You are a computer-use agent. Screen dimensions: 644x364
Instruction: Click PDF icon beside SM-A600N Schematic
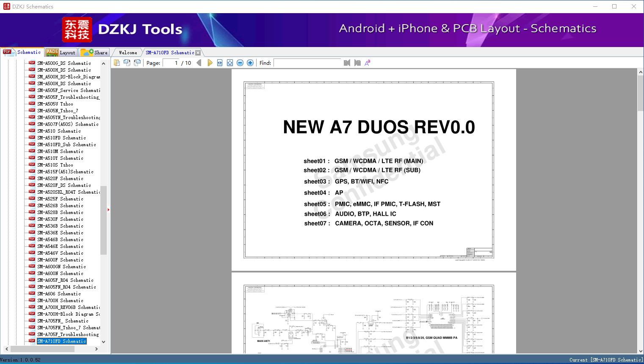point(32,273)
